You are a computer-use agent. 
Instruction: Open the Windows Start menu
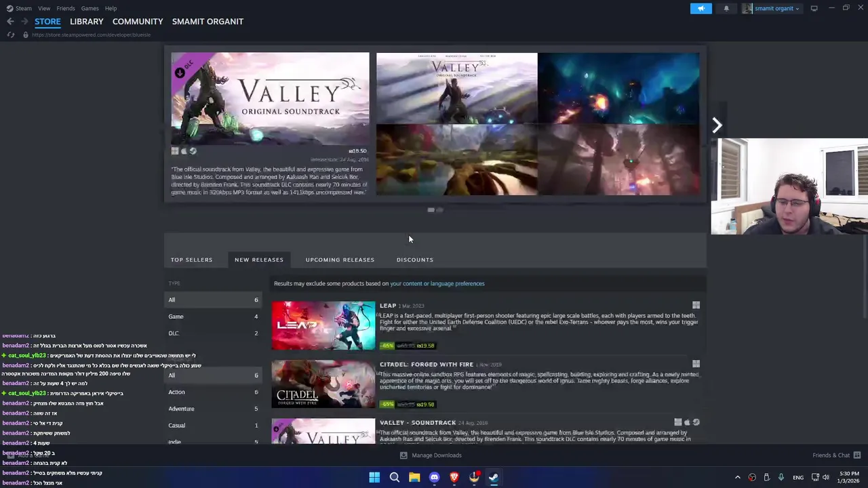click(x=374, y=478)
